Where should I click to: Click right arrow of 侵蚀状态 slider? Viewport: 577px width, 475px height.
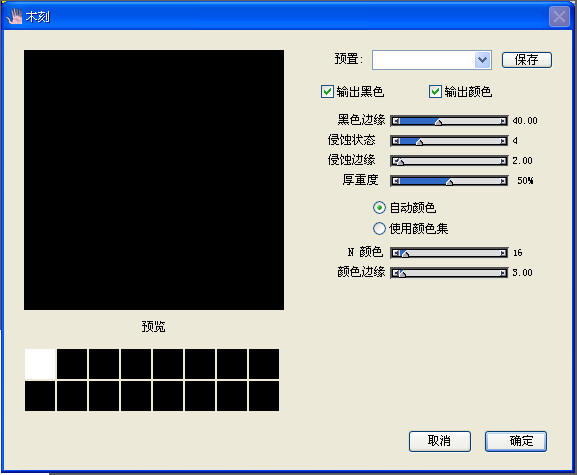(x=503, y=141)
